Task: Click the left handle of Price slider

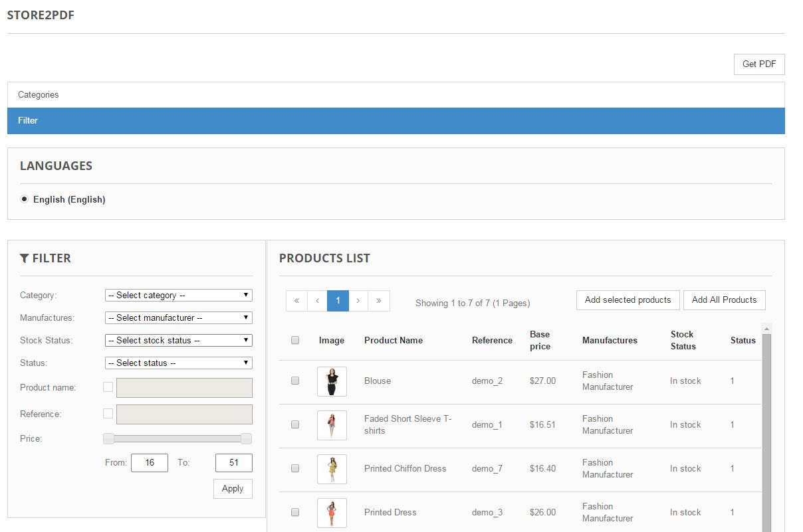Action: pyautogui.click(x=109, y=438)
